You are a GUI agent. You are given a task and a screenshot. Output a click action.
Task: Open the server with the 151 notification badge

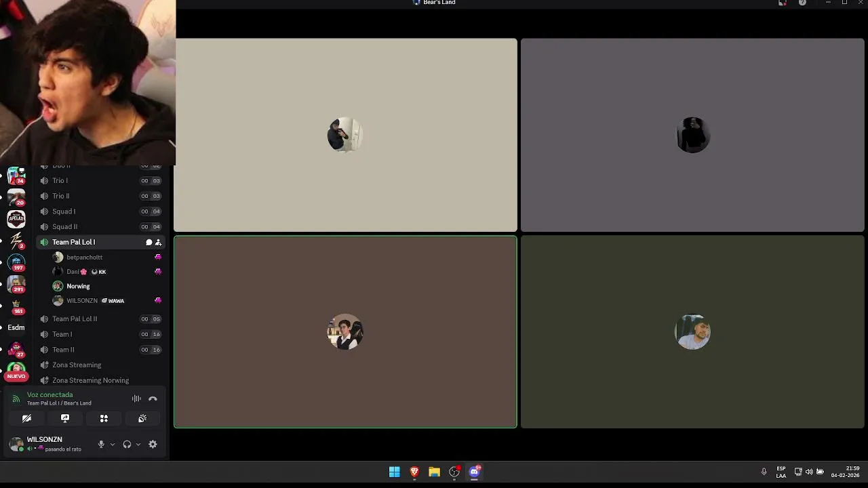pyautogui.click(x=16, y=306)
